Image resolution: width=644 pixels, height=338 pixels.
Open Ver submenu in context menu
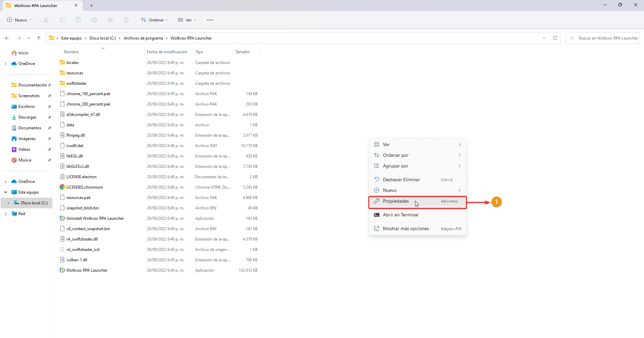coord(418,144)
